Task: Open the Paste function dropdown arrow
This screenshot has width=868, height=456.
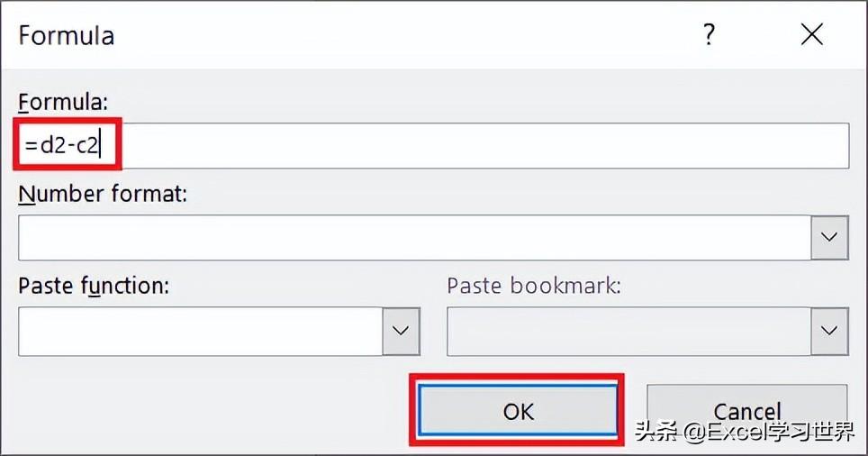Action: point(401,331)
